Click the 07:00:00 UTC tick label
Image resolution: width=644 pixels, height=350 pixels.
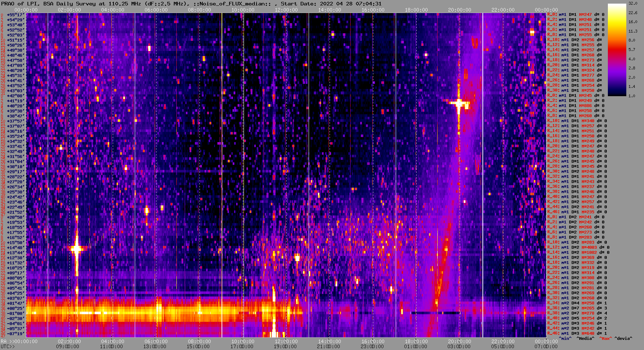(545, 346)
